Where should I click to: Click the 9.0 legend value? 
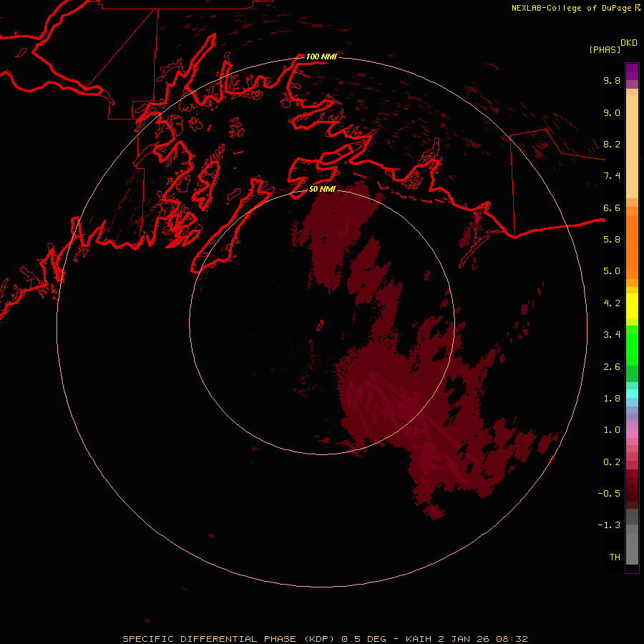612,112
